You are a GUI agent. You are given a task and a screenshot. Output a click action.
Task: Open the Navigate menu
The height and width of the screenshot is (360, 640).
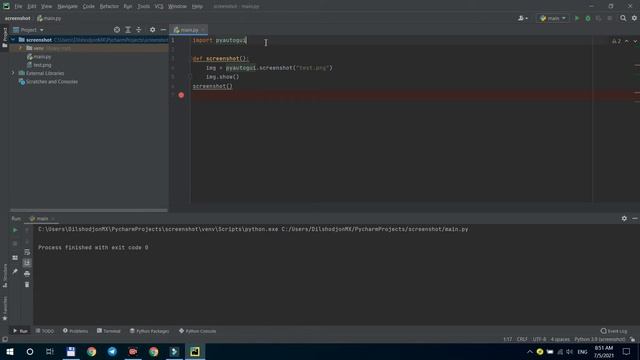[67, 7]
